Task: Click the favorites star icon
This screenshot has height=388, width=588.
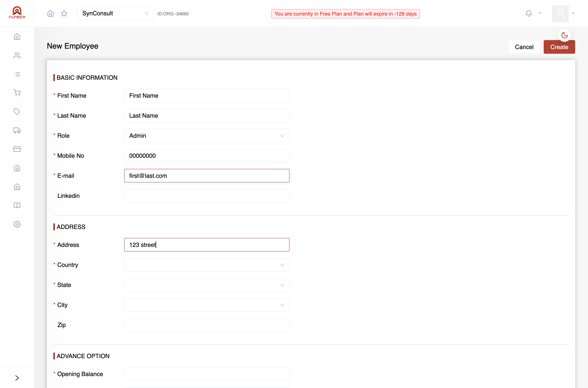Action: [x=64, y=13]
